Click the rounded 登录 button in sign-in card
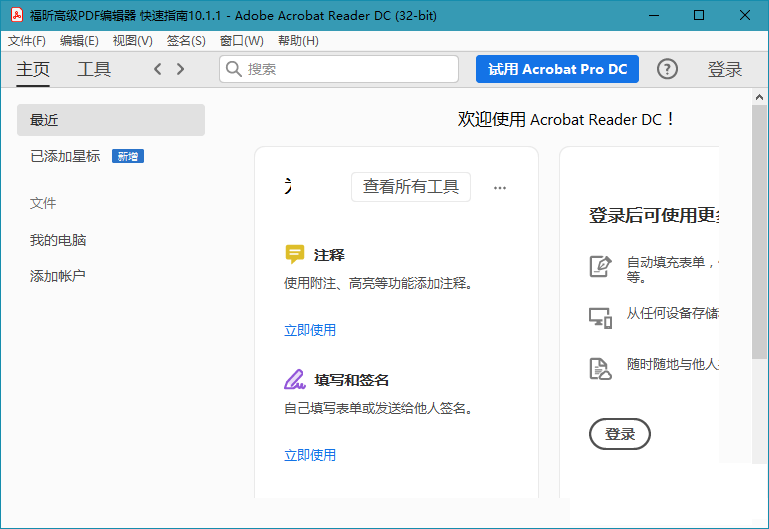This screenshot has height=529, width=769. (x=620, y=434)
